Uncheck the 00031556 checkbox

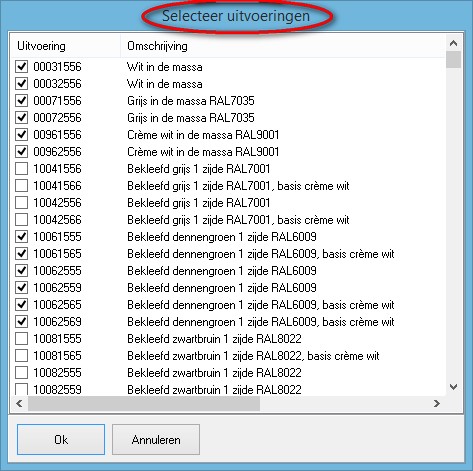point(22,66)
